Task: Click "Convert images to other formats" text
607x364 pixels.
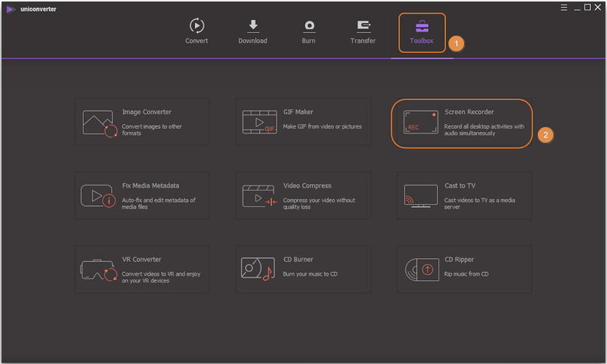Action: pyautogui.click(x=152, y=129)
